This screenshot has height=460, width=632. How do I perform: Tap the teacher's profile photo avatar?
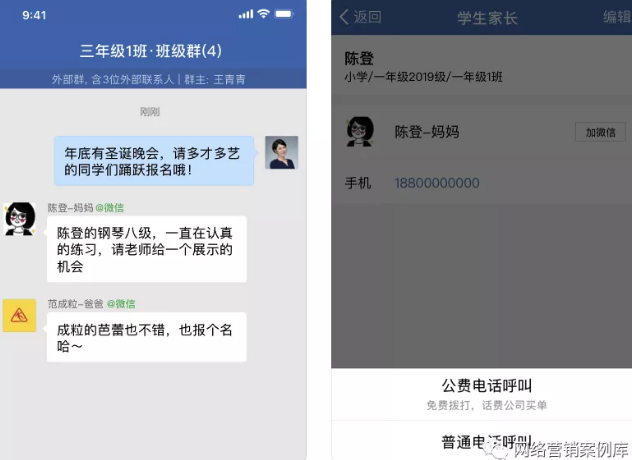pos(281,152)
